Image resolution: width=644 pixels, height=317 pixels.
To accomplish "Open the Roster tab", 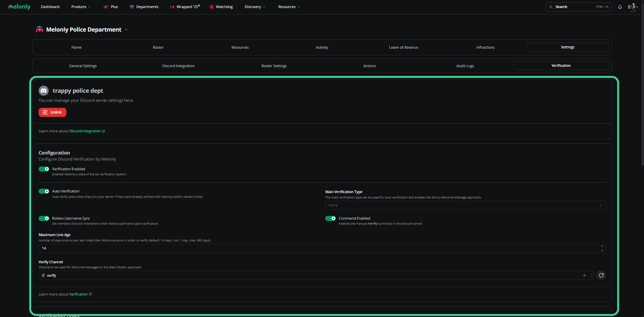I will 158,47.
